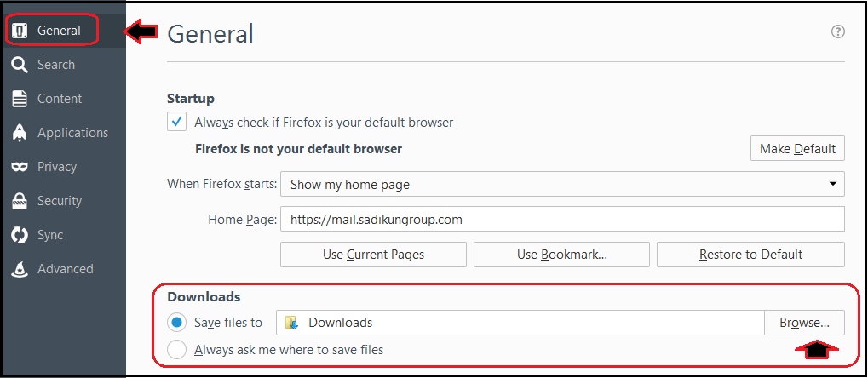Select Save files to radio button

click(176, 322)
